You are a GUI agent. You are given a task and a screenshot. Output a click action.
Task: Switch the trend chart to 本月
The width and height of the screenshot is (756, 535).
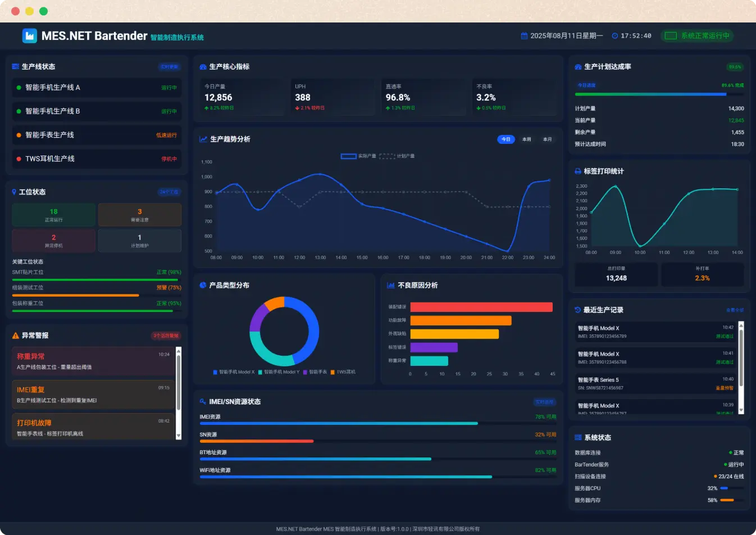click(547, 139)
